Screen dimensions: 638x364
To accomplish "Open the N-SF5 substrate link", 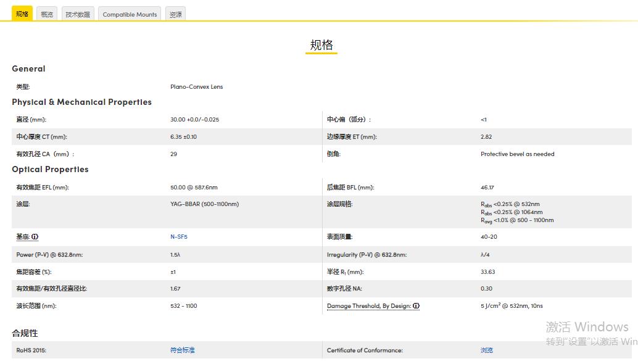I will coord(178,236).
